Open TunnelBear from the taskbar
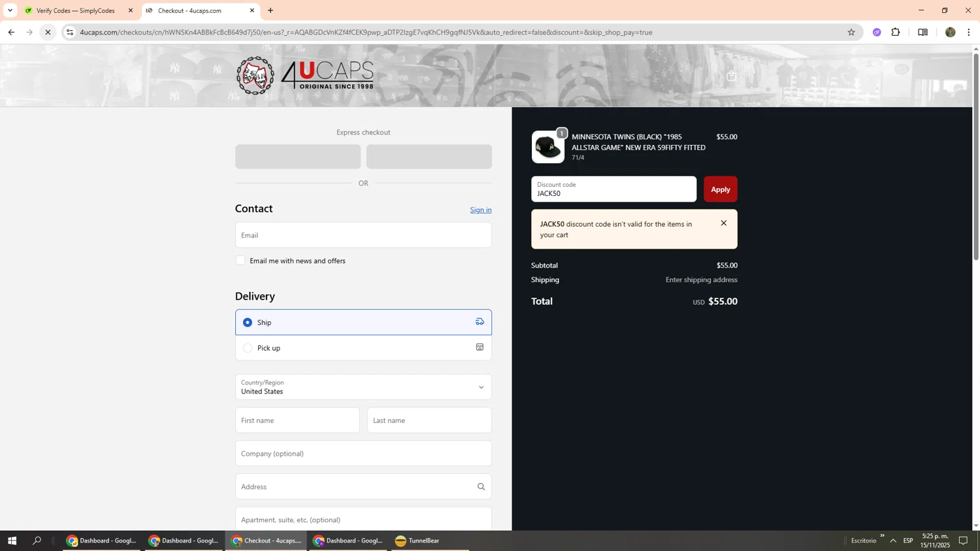The height and width of the screenshot is (551, 980). [x=430, y=541]
